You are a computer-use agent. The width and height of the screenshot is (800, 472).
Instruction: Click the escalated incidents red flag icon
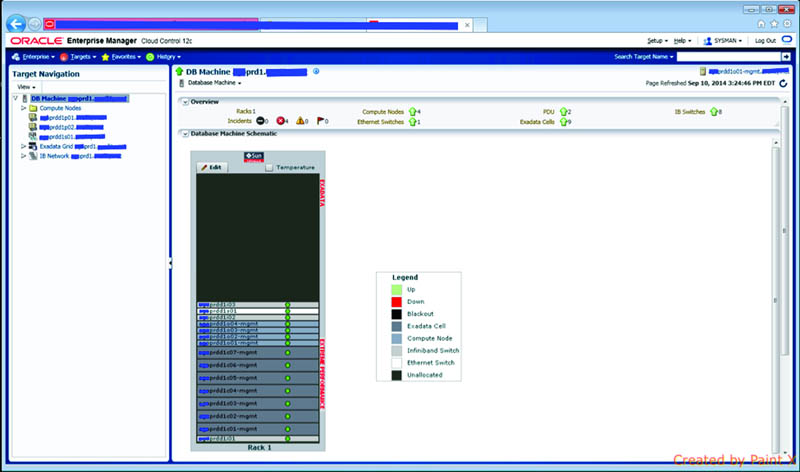click(320, 121)
